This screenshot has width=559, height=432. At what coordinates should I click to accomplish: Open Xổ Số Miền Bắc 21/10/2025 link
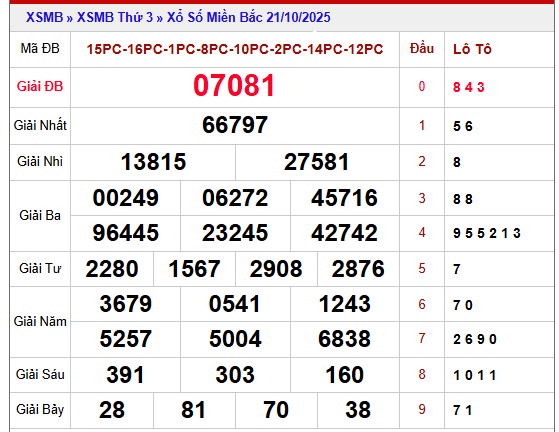(x=248, y=17)
